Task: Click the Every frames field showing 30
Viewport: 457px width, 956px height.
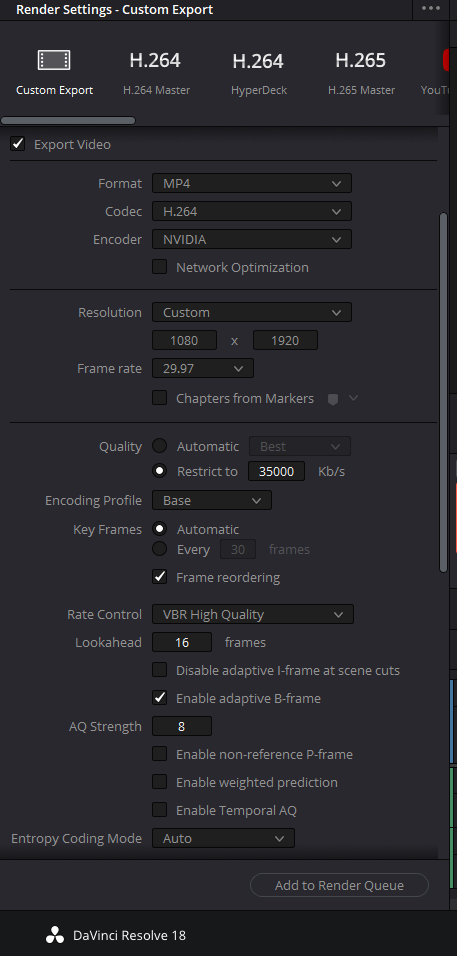Action: (238, 549)
